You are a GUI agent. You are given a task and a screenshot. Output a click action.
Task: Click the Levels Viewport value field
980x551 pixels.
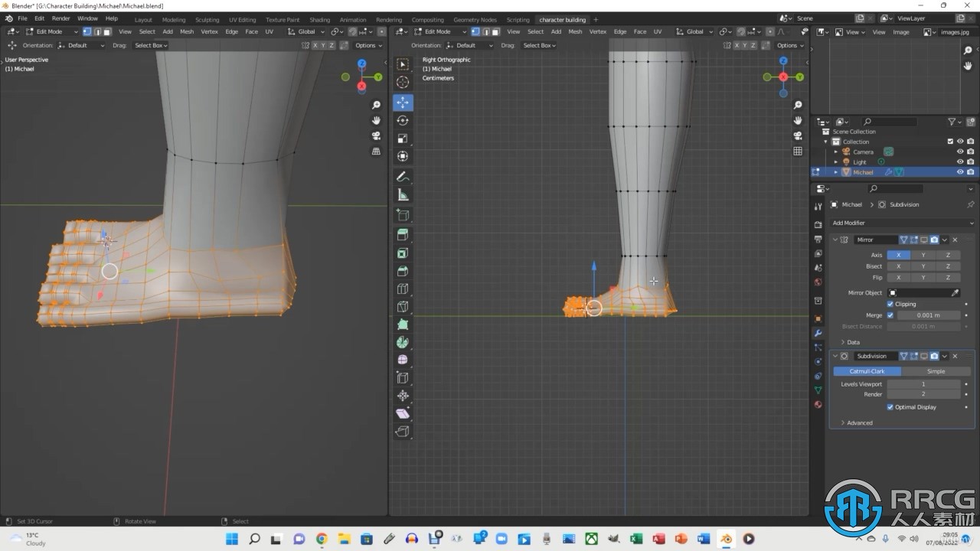pyautogui.click(x=923, y=384)
